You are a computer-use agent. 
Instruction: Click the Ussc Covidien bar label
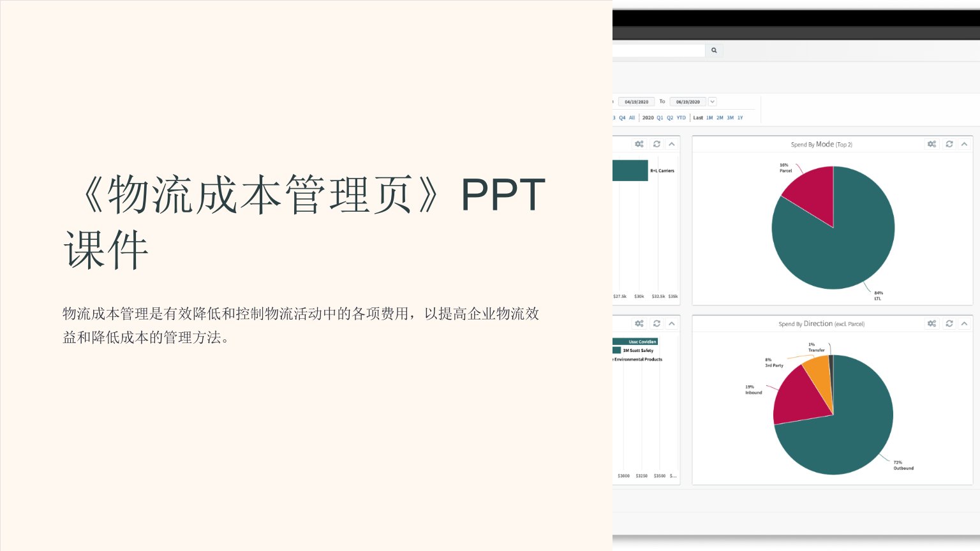pyautogui.click(x=642, y=342)
